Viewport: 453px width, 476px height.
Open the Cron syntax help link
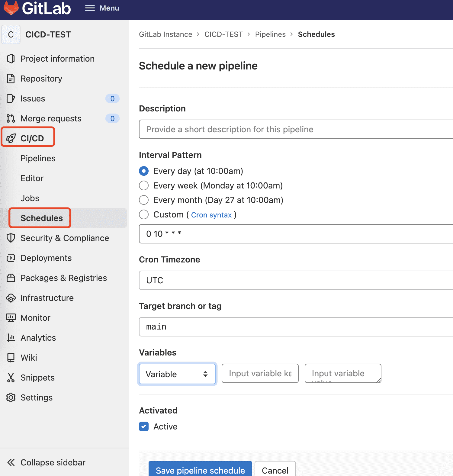[211, 215]
